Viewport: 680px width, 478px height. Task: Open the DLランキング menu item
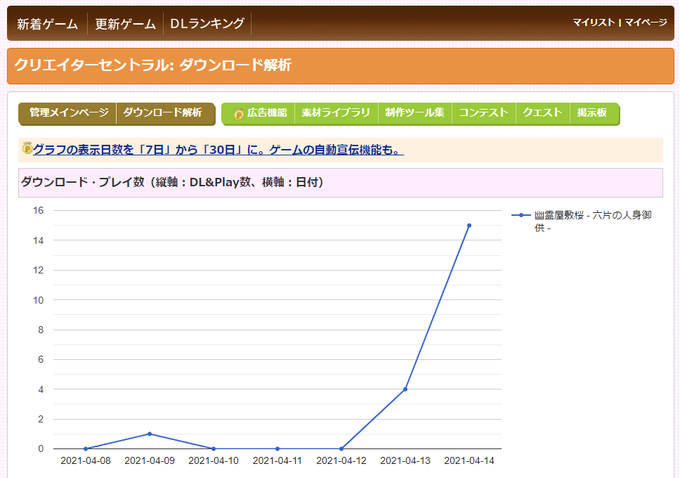tap(207, 23)
